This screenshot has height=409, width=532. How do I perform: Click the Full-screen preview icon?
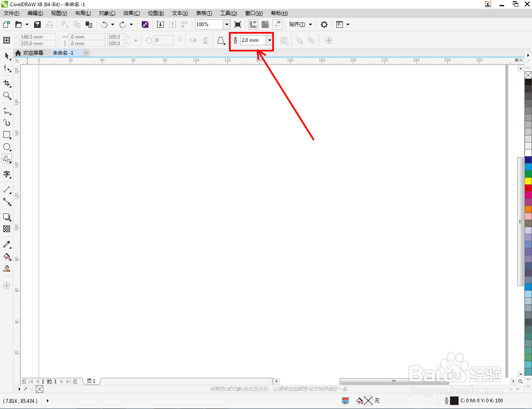point(238,24)
